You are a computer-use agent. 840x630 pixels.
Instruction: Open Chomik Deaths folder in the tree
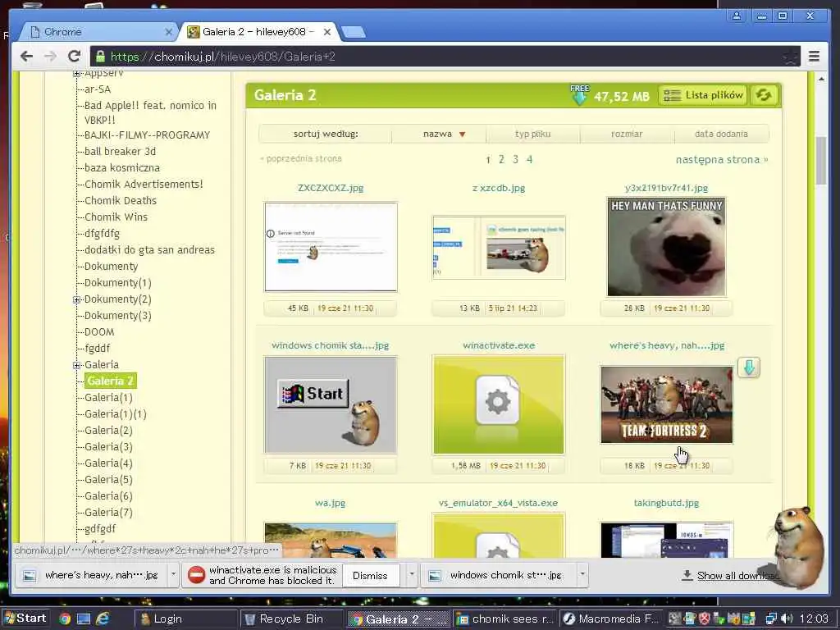click(121, 201)
